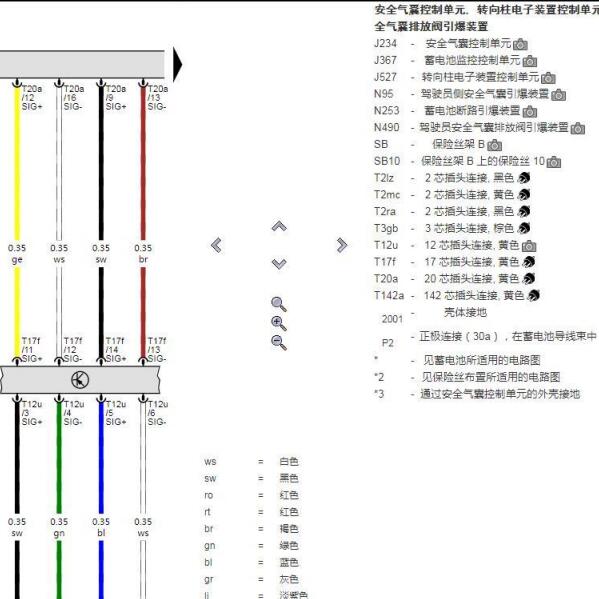Viewport: 599px width, 599px height.
Task: Open camera photo for SB fuse holder
Action: tap(494, 145)
